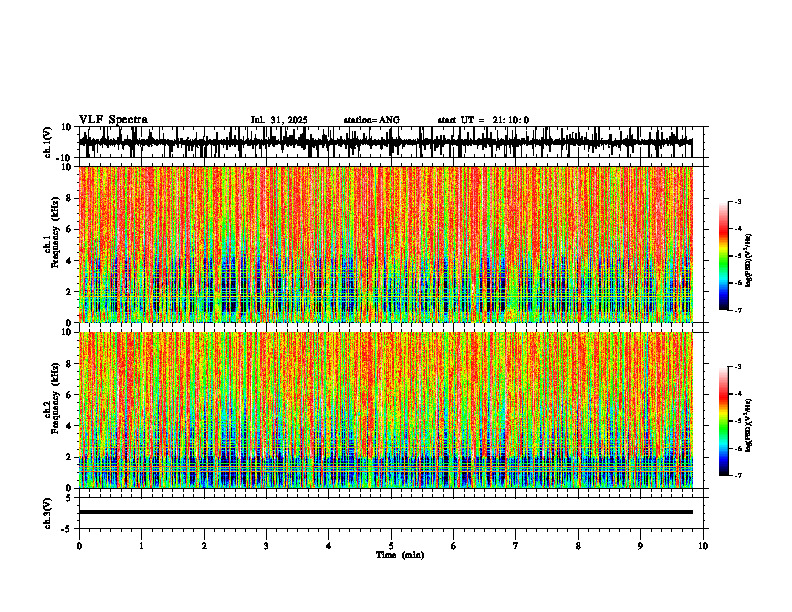Click time axis tick label '10'

pos(703,546)
